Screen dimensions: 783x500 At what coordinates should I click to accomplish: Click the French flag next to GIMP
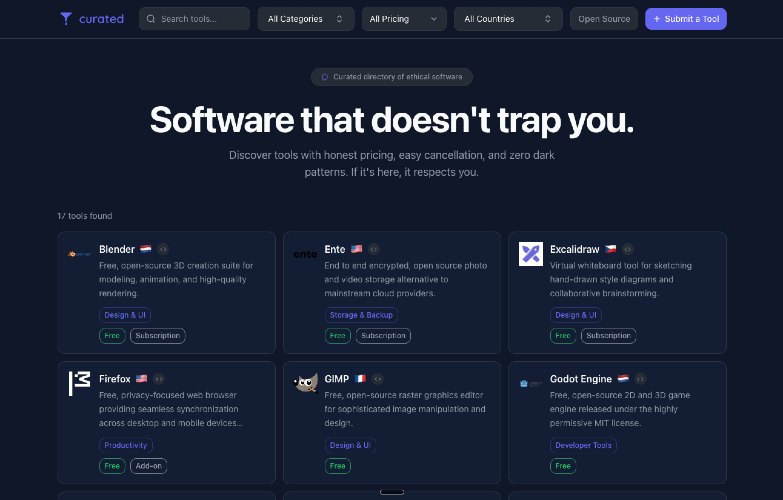(x=360, y=379)
